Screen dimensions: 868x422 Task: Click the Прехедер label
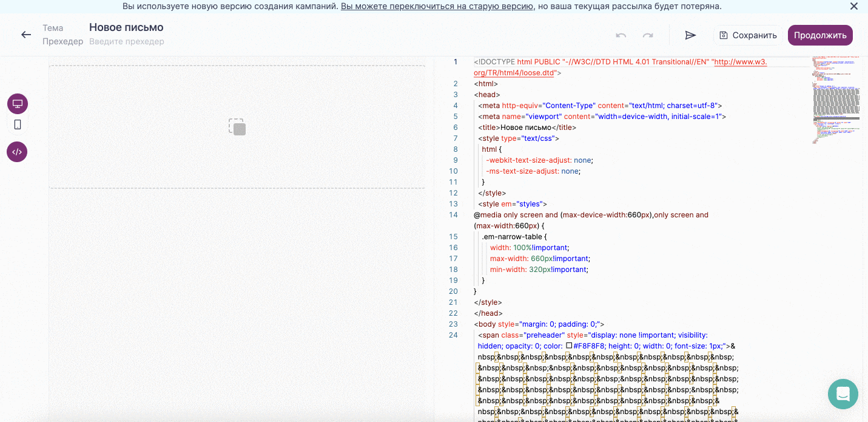(x=63, y=41)
